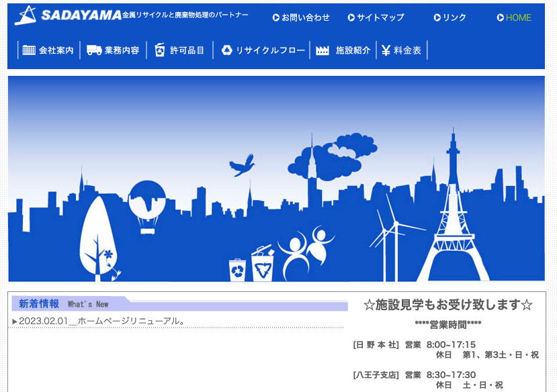Click the recycling arrows icon for リサイクルフロー
This screenshot has height=392, width=557.
[226, 50]
